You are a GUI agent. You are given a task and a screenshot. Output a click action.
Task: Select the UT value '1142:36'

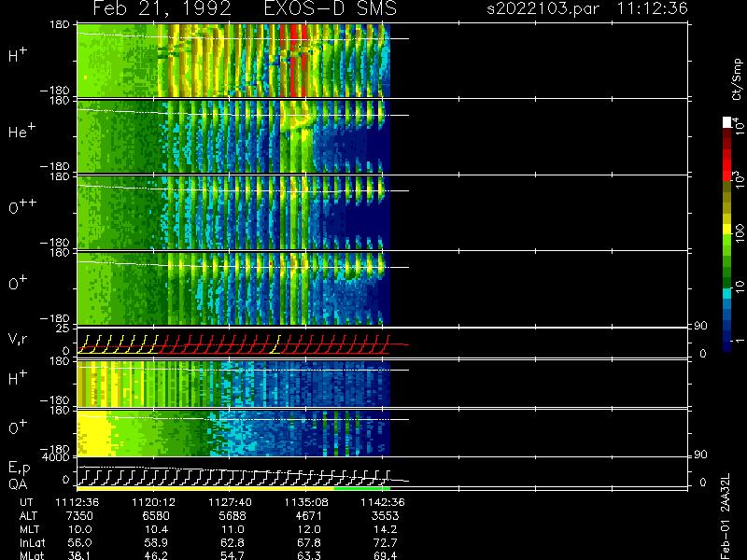tap(383, 502)
